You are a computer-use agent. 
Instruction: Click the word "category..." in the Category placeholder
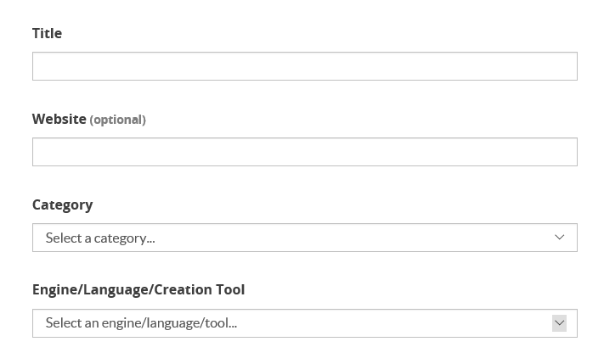124,238
